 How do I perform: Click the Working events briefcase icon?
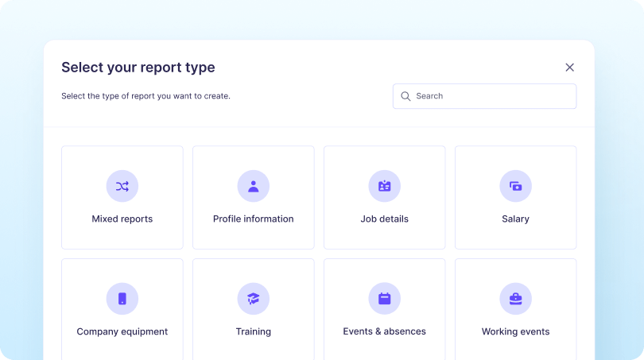[515, 299]
